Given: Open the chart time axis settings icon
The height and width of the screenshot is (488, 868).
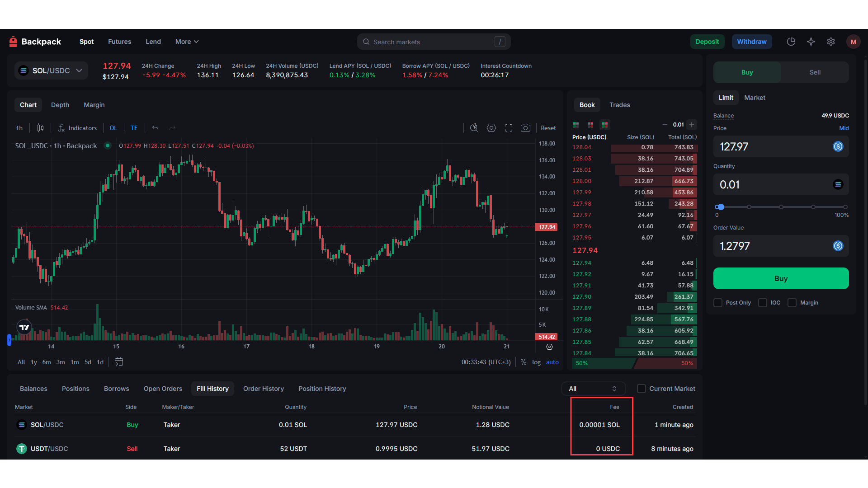Looking at the screenshot, I should coord(549,347).
